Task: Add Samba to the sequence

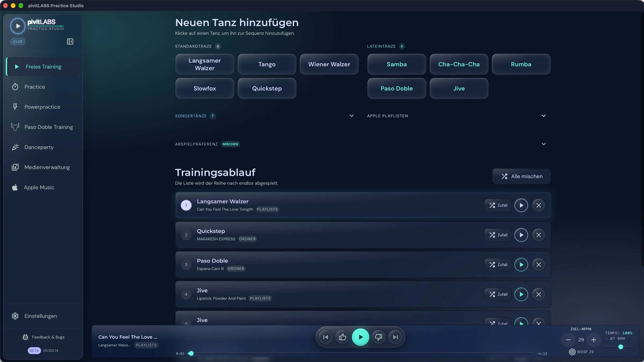Action: (397, 64)
